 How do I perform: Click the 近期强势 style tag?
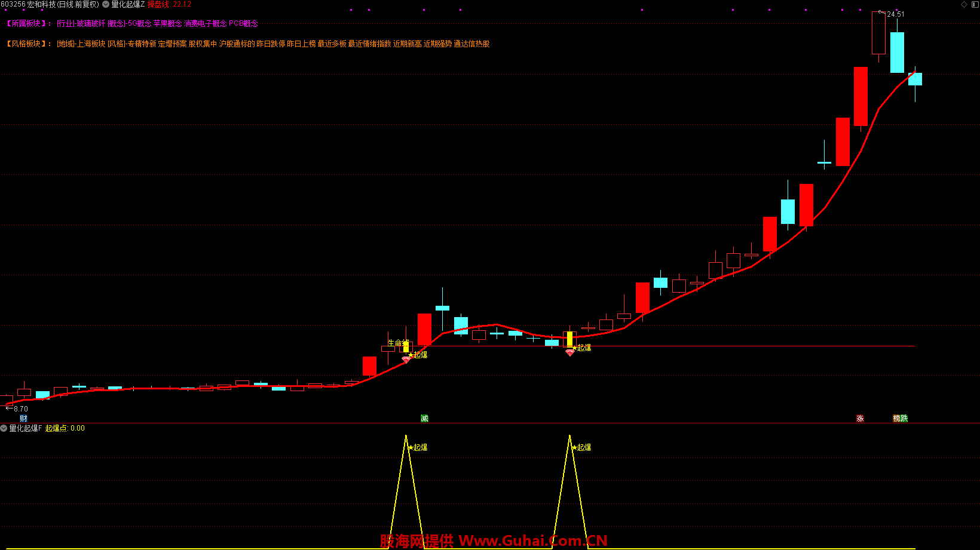point(437,44)
